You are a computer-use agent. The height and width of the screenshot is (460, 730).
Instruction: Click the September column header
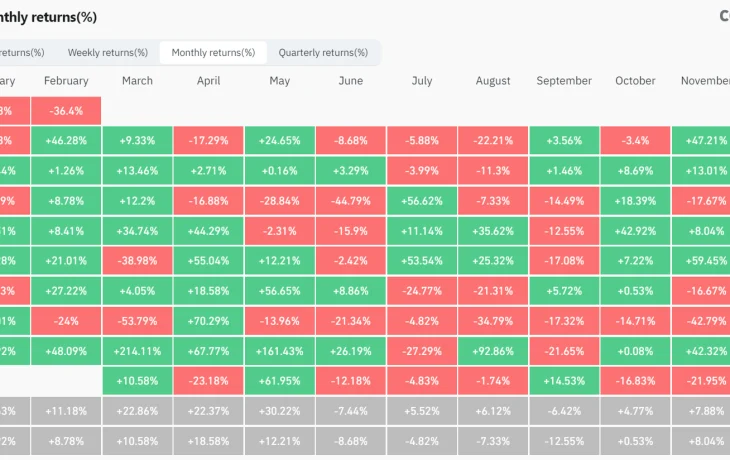564,81
